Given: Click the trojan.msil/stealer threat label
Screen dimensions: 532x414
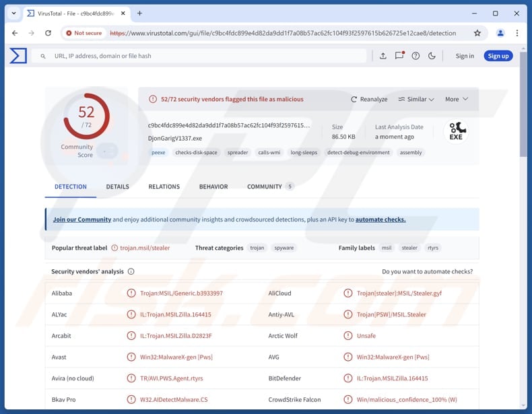Looking at the screenshot, I should click(145, 248).
